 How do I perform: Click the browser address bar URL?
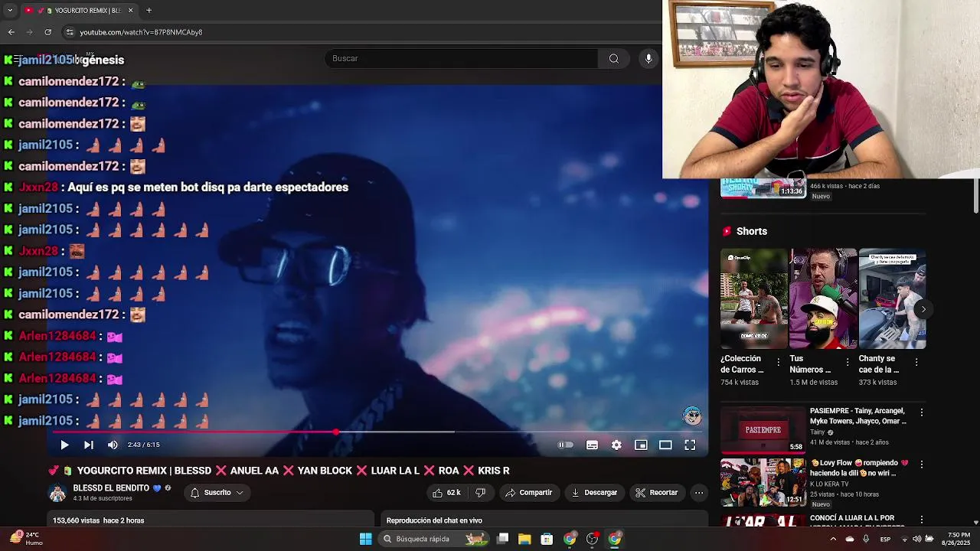(141, 32)
